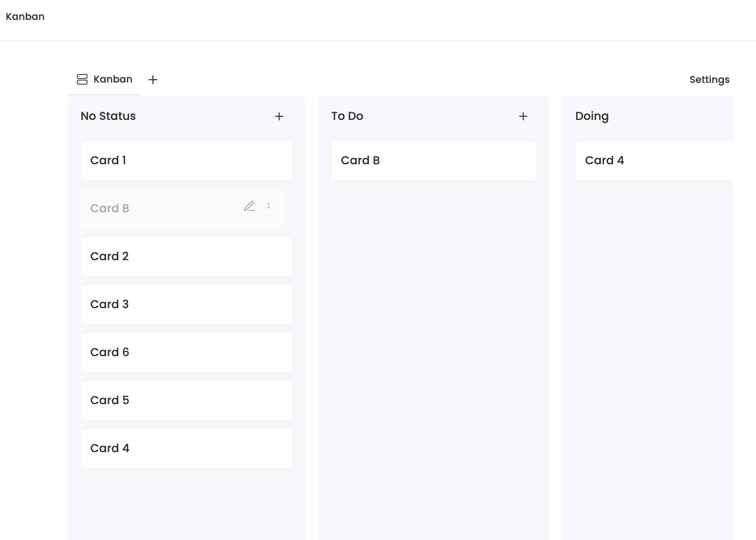Click the Doing column header

click(x=592, y=117)
